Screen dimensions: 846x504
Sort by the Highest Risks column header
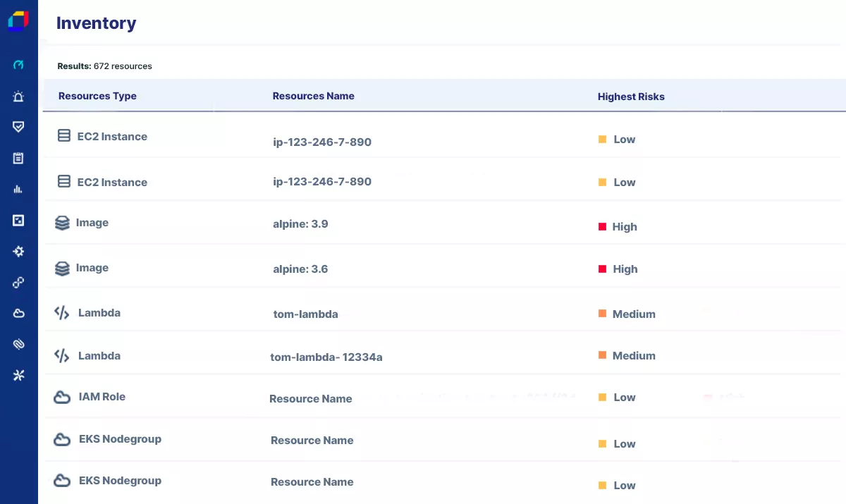[x=631, y=97]
